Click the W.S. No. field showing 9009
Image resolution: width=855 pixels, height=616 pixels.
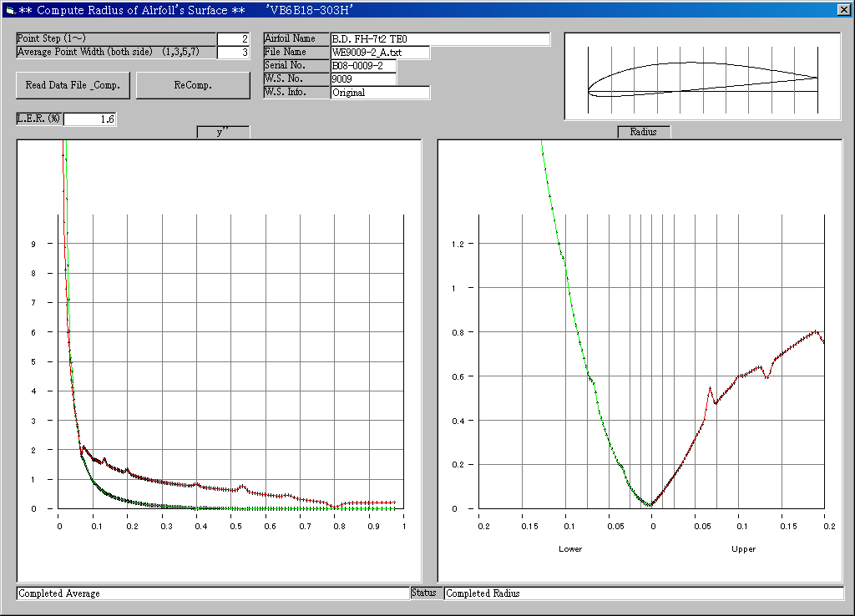363,79
